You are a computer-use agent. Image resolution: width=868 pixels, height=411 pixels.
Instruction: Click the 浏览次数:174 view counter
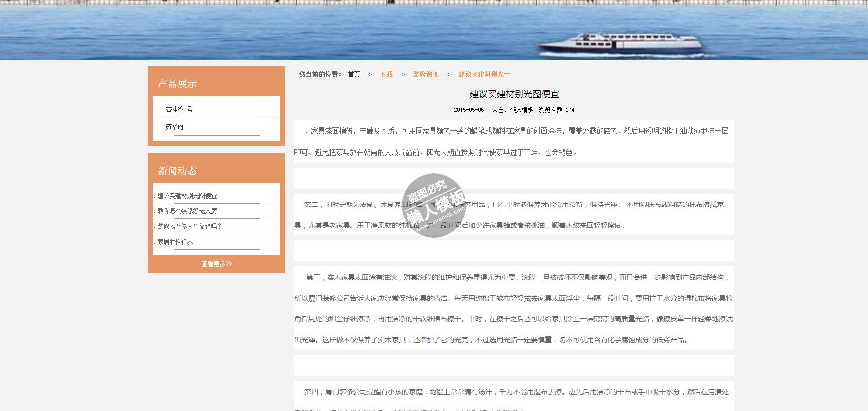[556, 110]
